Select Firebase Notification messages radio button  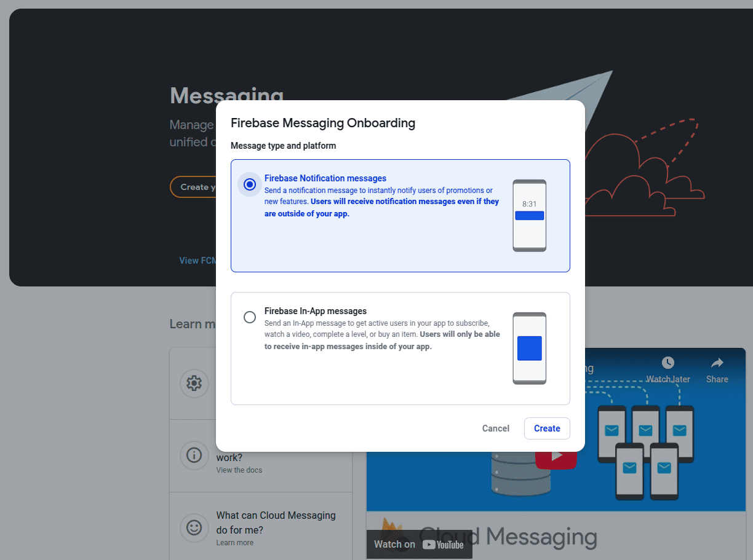click(250, 184)
